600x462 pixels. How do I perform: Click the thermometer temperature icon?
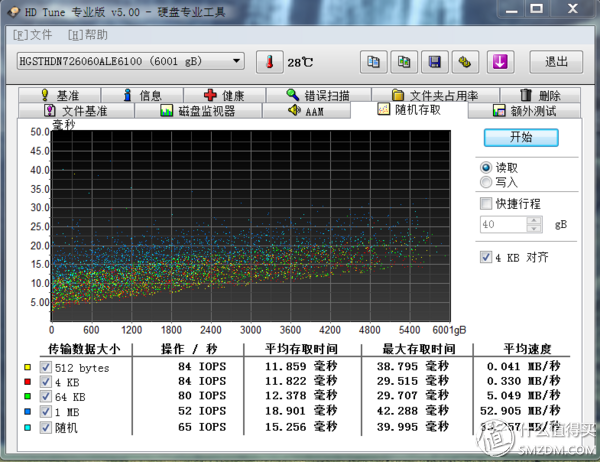pos(269,61)
